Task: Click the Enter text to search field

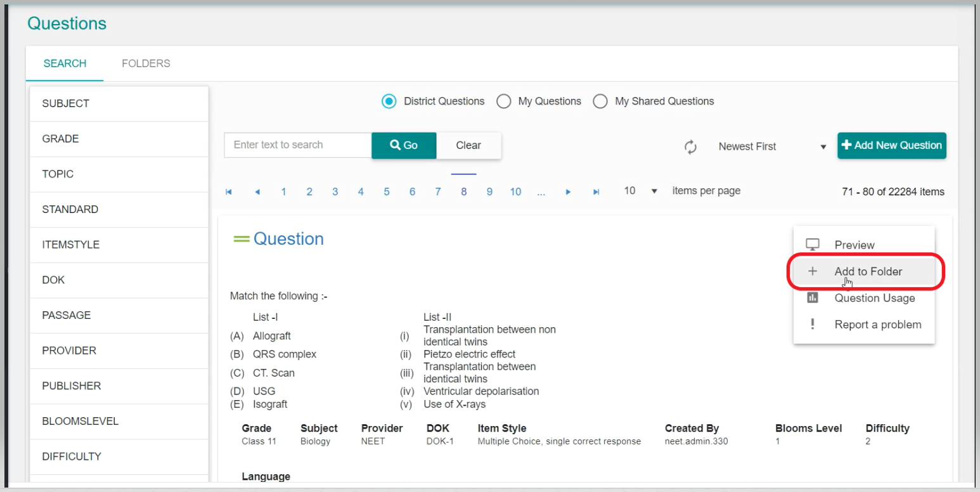Action: point(297,145)
